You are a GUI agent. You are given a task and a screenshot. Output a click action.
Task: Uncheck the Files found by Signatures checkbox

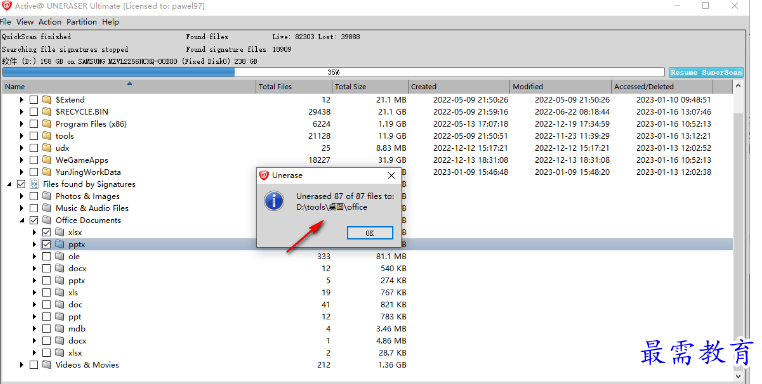point(21,184)
